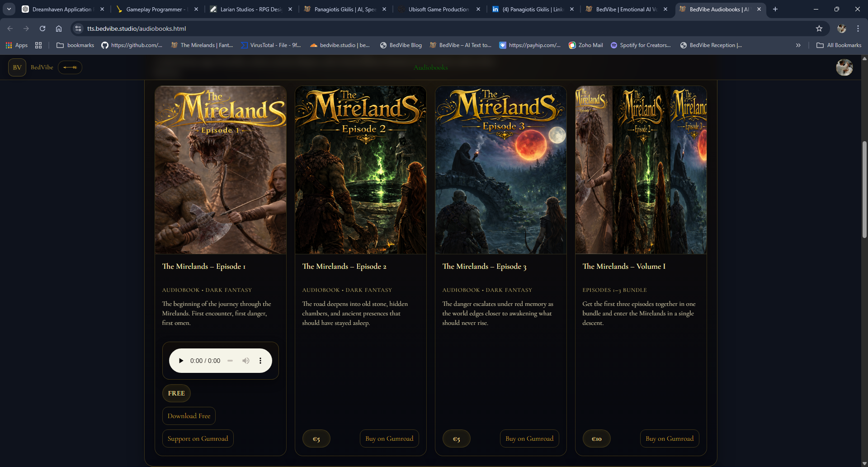Open the BedVibe Reception bookmark
868x467 pixels.
(712, 45)
